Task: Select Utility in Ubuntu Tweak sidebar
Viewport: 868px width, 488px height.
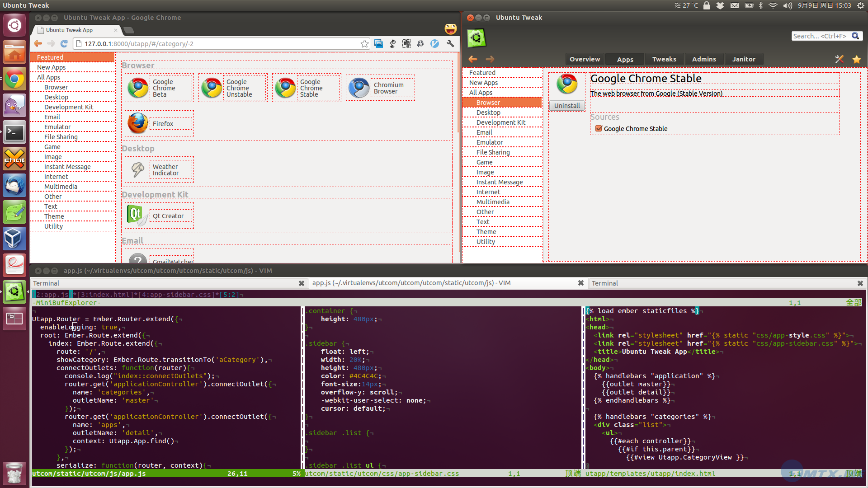Action: 502,242
